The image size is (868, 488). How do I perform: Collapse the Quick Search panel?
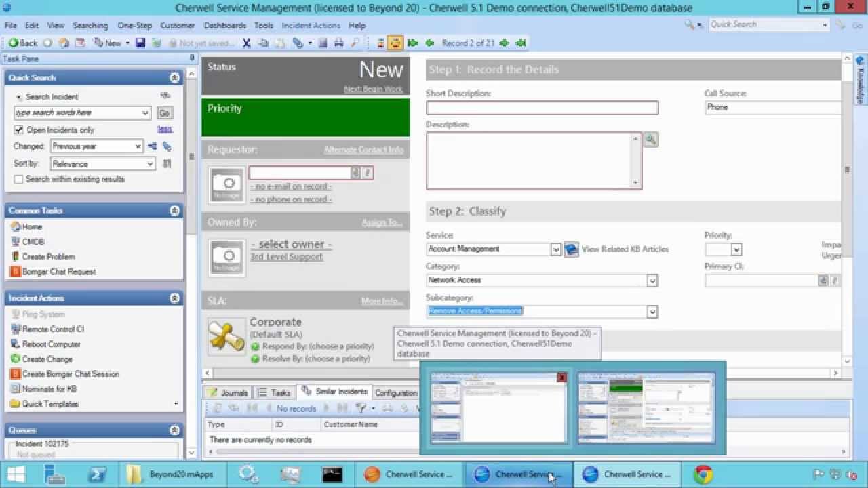tap(174, 78)
